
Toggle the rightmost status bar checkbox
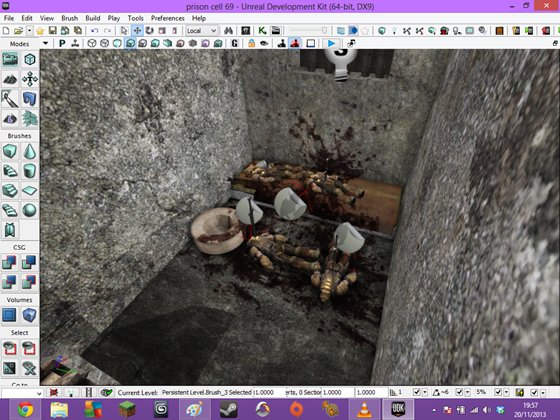(534, 392)
